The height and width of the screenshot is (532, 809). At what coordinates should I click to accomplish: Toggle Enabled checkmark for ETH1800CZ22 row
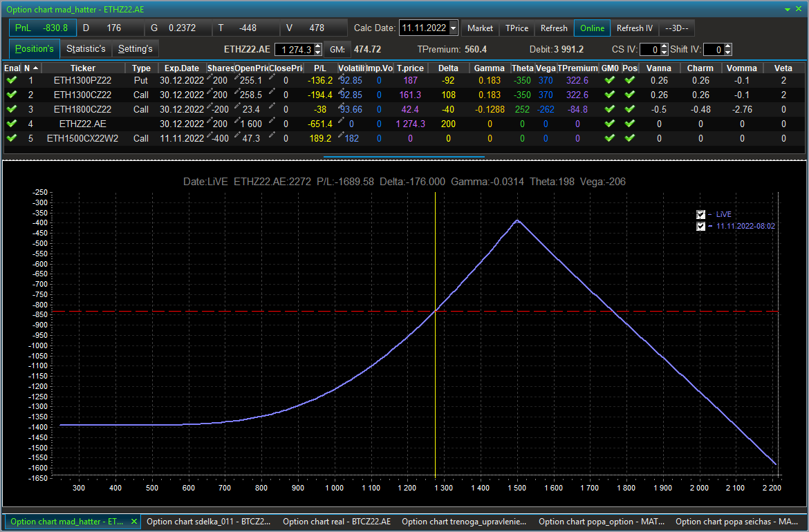[x=12, y=109]
